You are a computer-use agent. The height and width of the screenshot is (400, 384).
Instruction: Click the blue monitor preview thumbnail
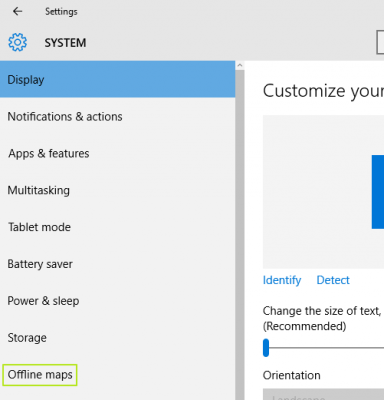click(378, 192)
